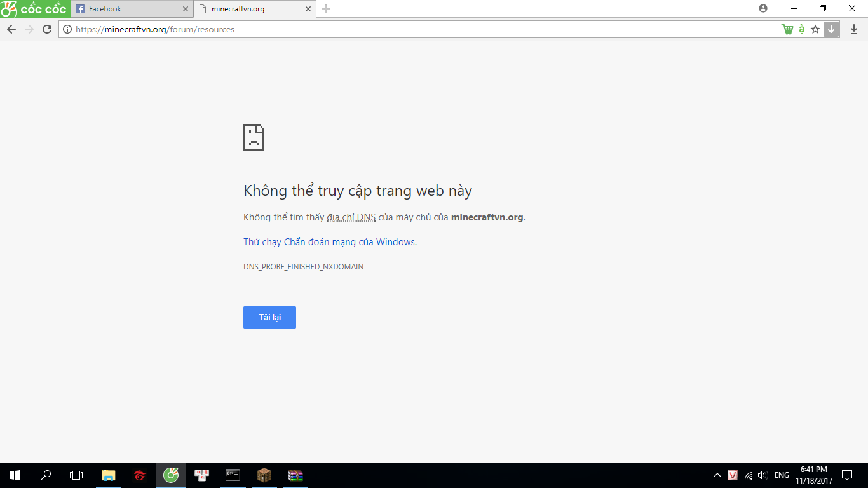Screen dimensions: 868x488
Task: Click the địa chỉ DNS underlined term
Action: pyautogui.click(x=351, y=217)
